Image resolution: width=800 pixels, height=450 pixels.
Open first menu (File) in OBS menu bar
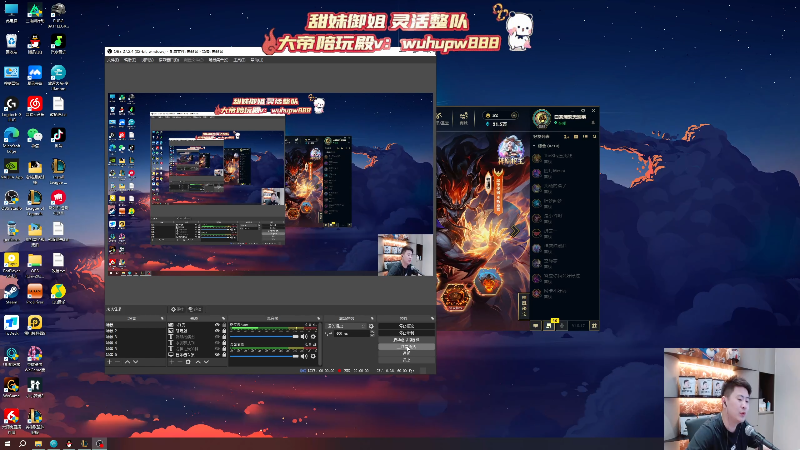[x=113, y=60]
